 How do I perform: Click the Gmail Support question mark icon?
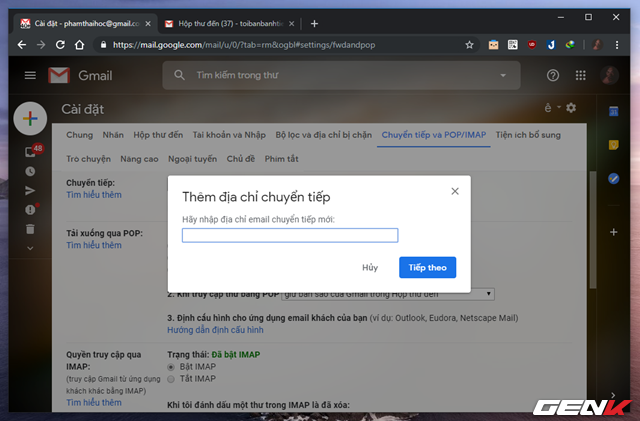[553, 76]
